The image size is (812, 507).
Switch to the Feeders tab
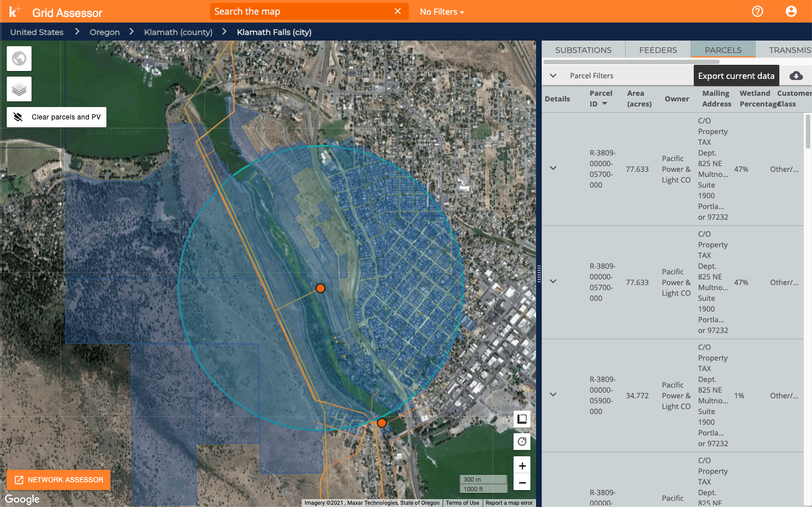click(x=657, y=50)
